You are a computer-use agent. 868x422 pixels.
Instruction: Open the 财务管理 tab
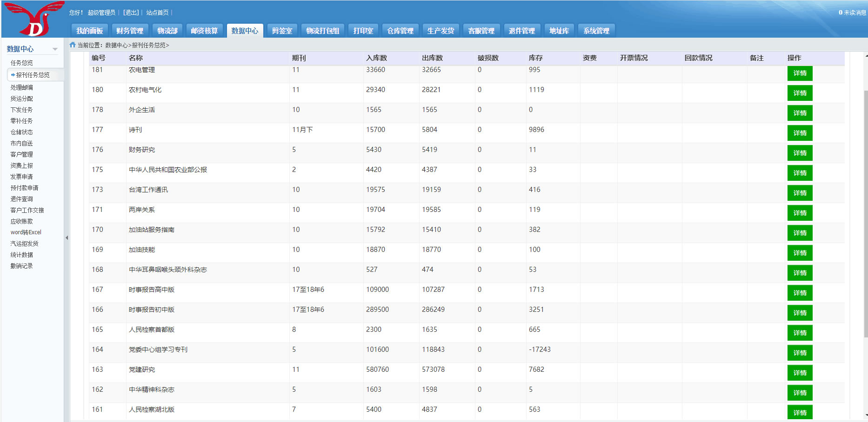point(130,31)
